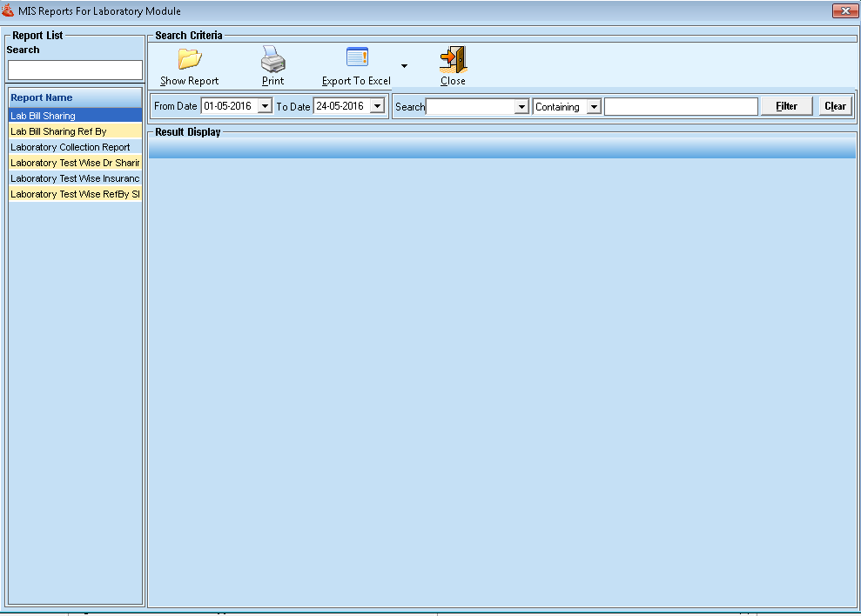861x616 pixels.
Task: Close the MIS Reports window
Action: tap(845, 10)
